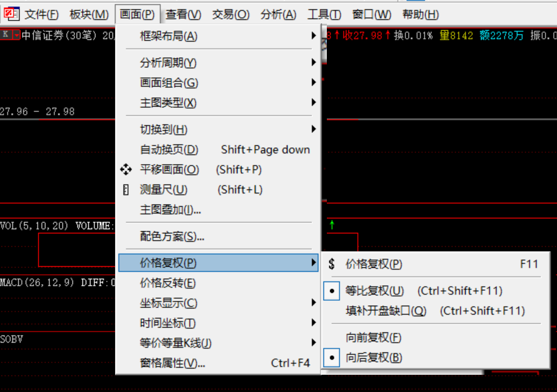This screenshot has height=392, width=557.
Task: Expand the 等价等量K线(J) submenu
Action: (x=218, y=343)
